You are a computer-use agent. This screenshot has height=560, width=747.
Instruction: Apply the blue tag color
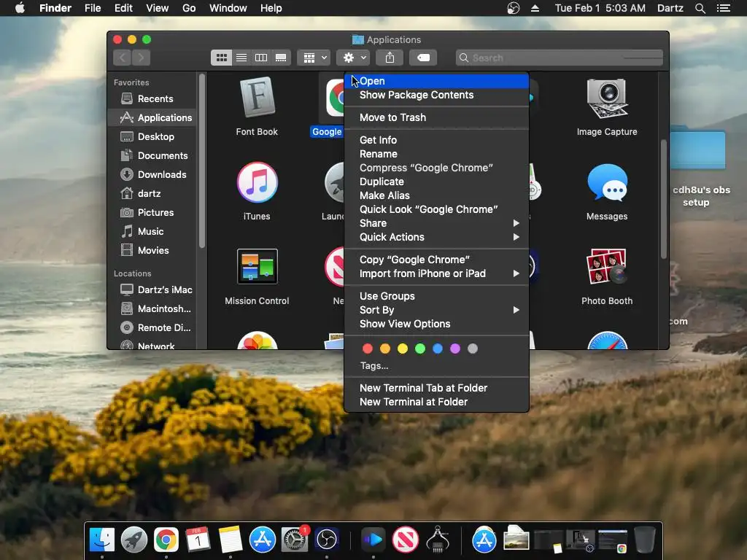click(x=438, y=349)
